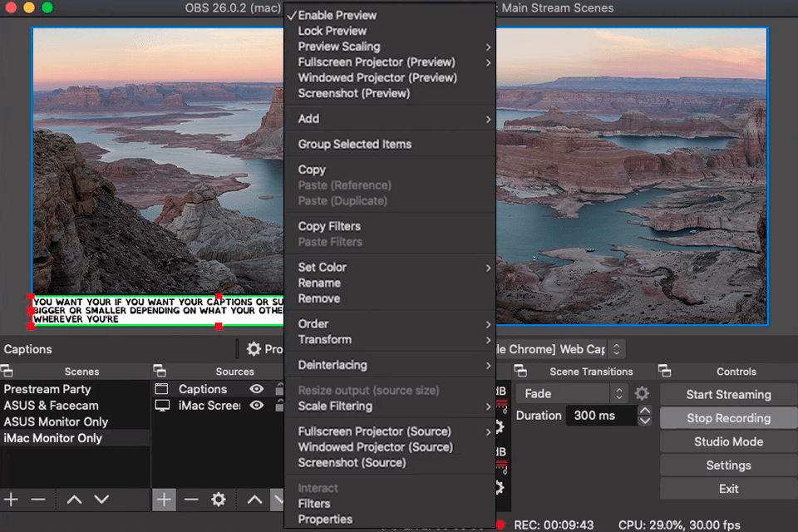Select Remove in context menu
The height and width of the screenshot is (532, 798).
(390, 299)
